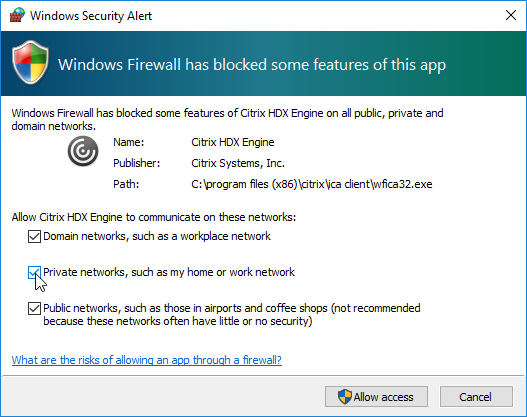Image resolution: width=527 pixels, height=417 pixels.
Task: Toggle the Private networks checkbox
Action: pos(34,273)
